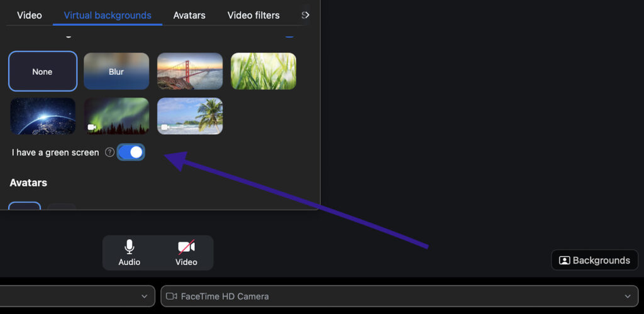Image resolution: width=644 pixels, height=314 pixels.
Task: Pick the green grass background thumbnail
Action: point(264,72)
